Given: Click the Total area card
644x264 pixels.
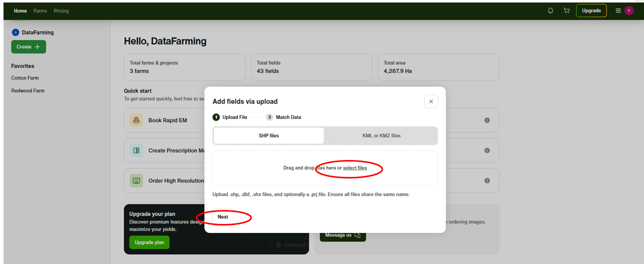Looking at the screenshot, I should (439, 67).
